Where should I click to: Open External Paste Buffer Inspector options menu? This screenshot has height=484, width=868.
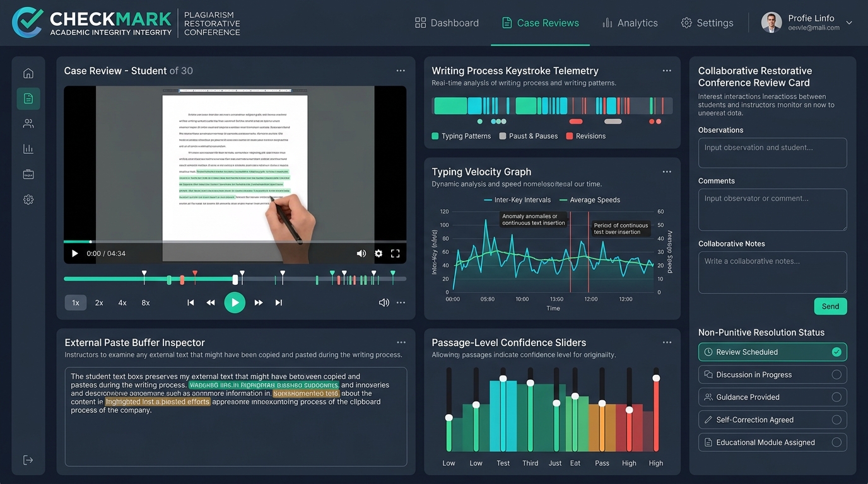pyautogui.click(x=401, y=342)
